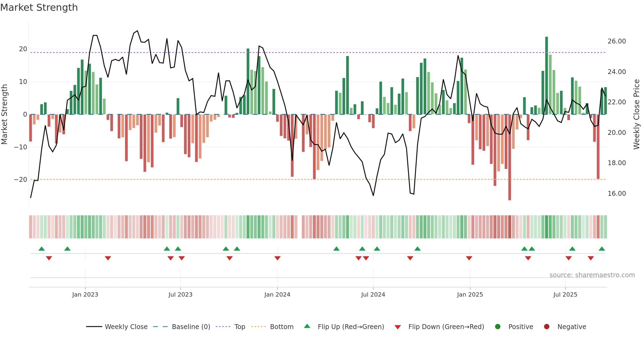Toggle the Top dotted-line legend entry
The image size is (644, 362).
[x=230, y=327]
